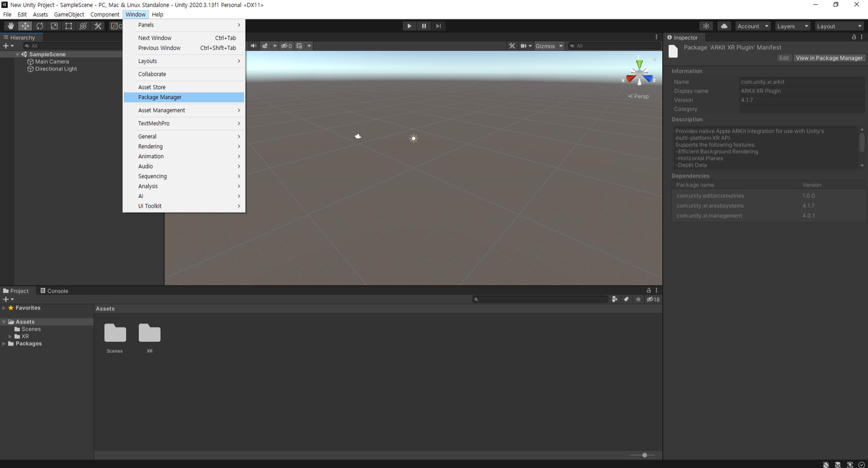Toggle scene effects (skybox, fog) icon

(265, 46)
